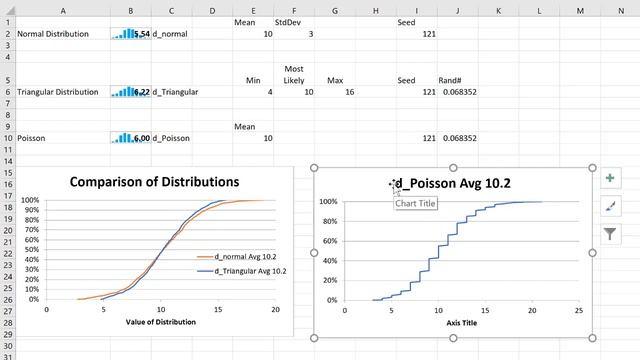Select the Triangular Distribution cell
Image resolution: width=640 pixels, height=360 pixels.
[63, 92]
